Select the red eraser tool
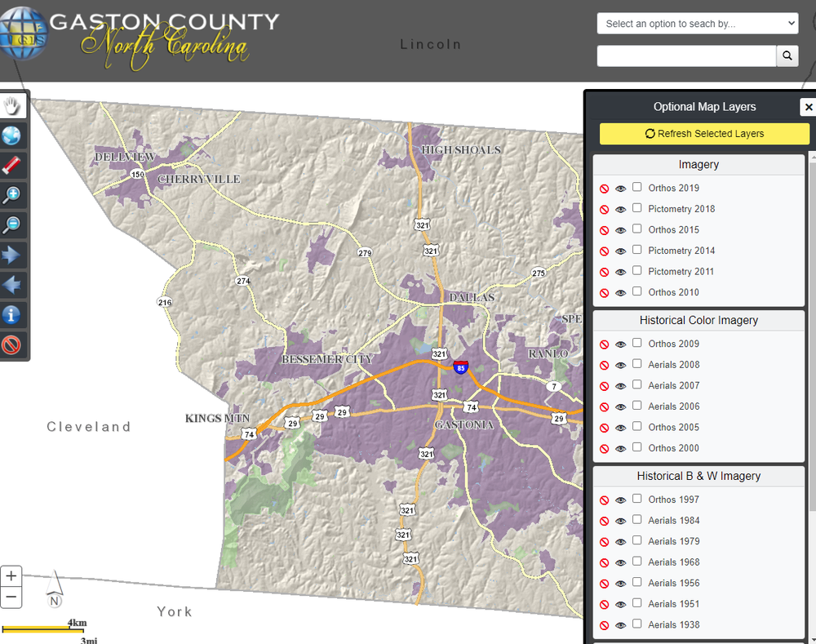The image size is (816, 644). tap(12, 166)
